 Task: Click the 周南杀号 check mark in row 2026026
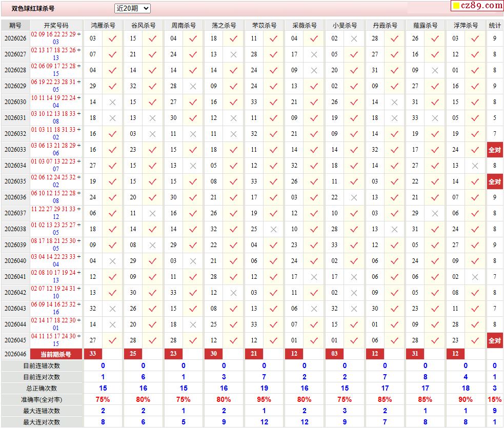(193, 38)
